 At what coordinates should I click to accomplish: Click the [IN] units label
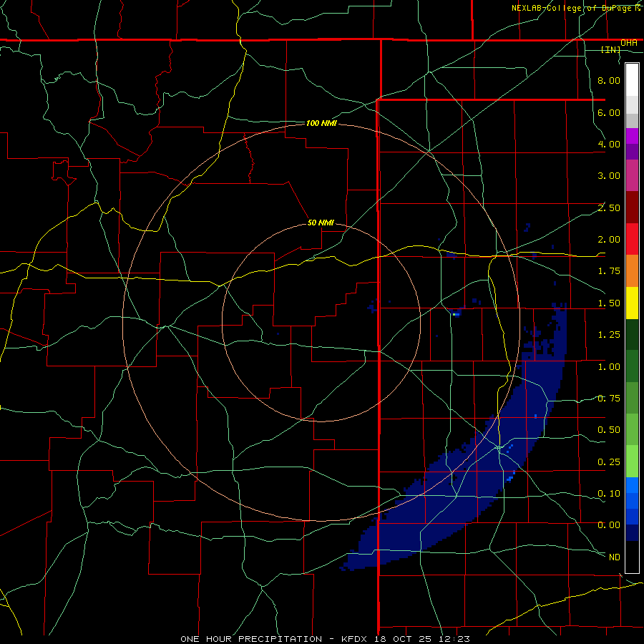coord(611,49)
